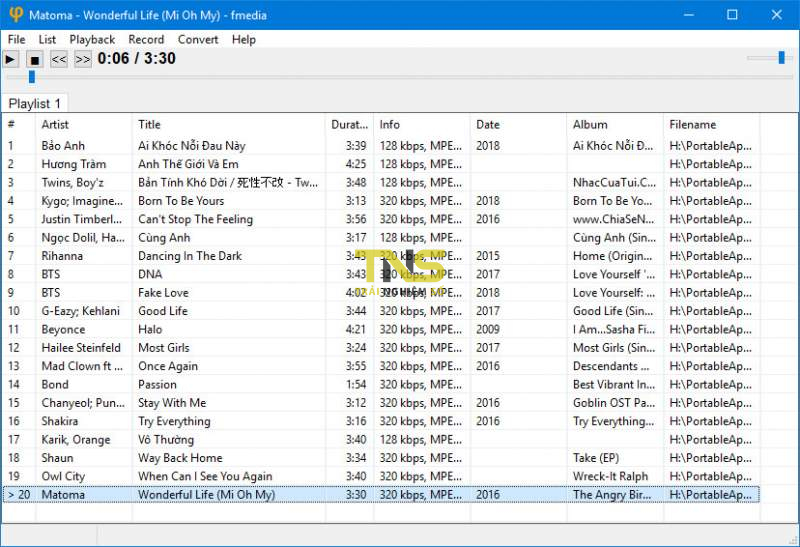Skip to next track with >> button
This screenshot has height=547, width=800.
(83, 59)
